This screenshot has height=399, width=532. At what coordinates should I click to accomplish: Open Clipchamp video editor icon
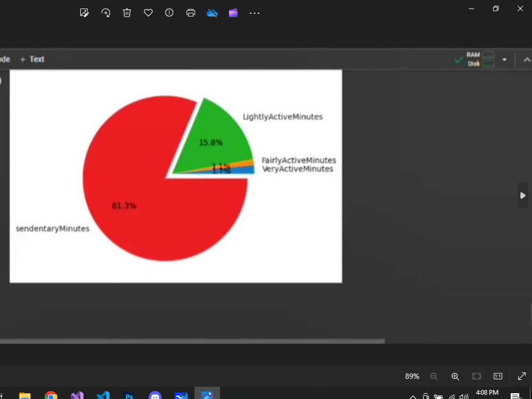coord(233,13)
